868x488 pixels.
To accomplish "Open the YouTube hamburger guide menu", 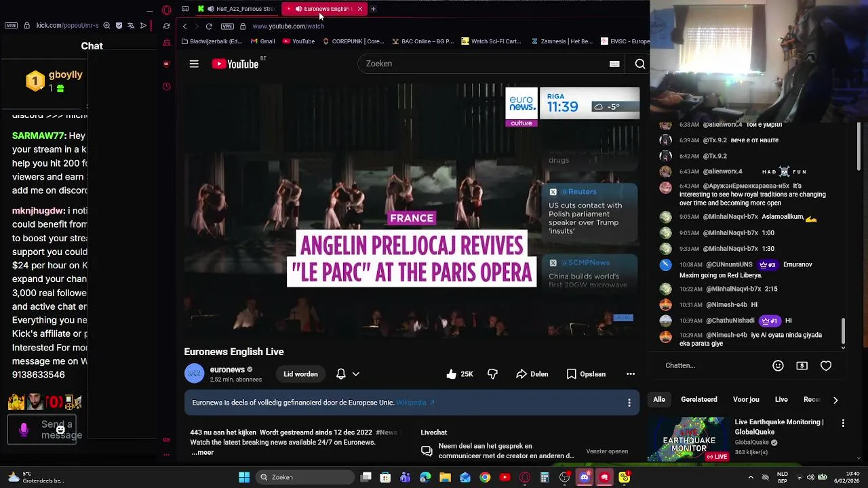I will (x=194, y=64).
